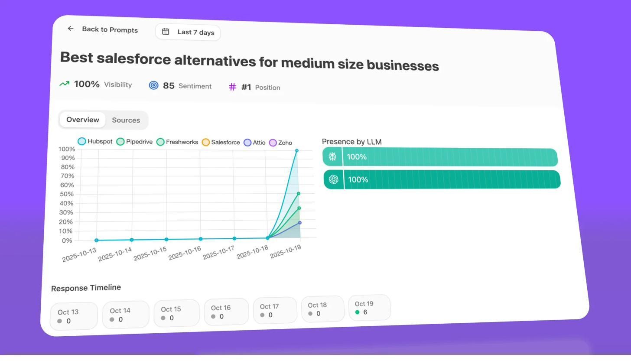
Task: Click the Back to Prompts link
Action: (x=110, y=29)
